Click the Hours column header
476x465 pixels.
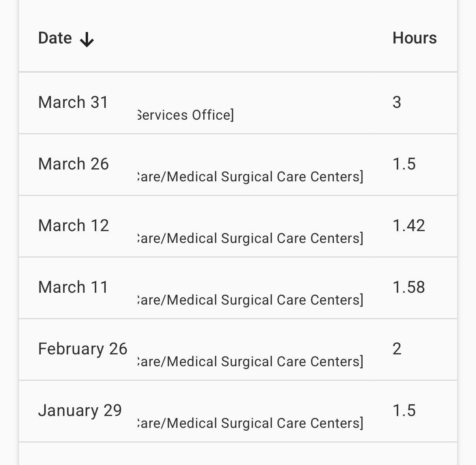point(414,38)
